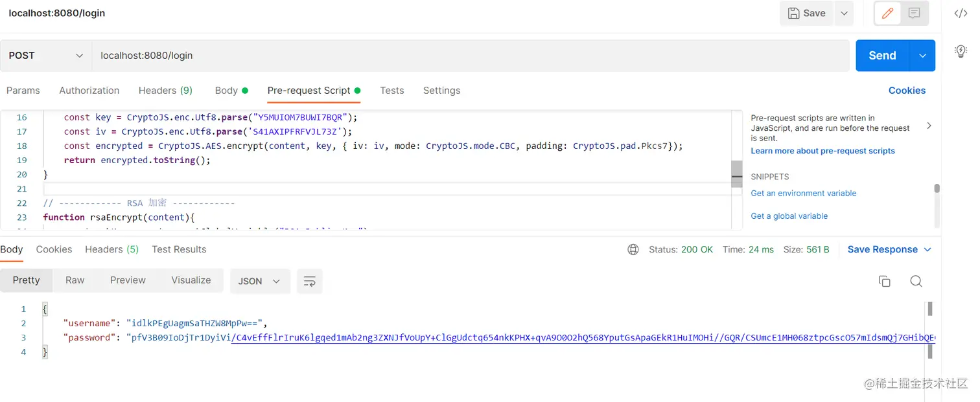
Task: Collapse the snippets sidebar chevron
Action: point(929,126)
